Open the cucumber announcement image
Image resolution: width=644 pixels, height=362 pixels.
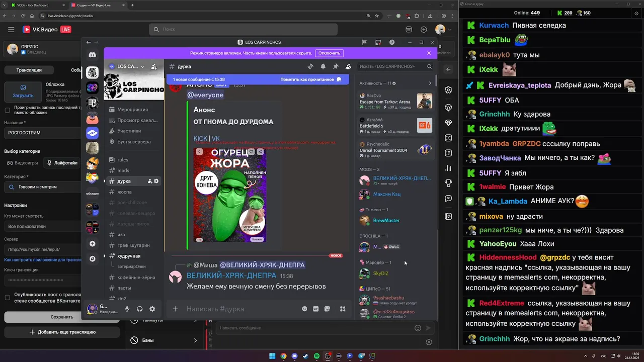point(230,195)
